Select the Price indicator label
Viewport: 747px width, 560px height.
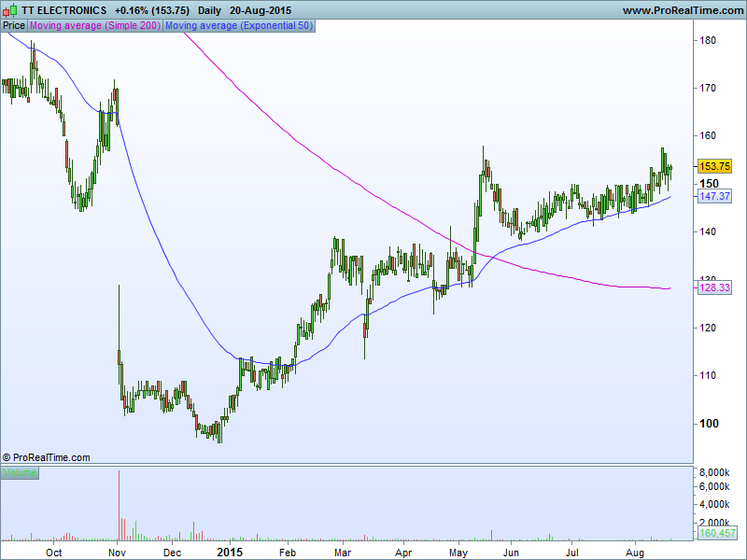[14, 26]
